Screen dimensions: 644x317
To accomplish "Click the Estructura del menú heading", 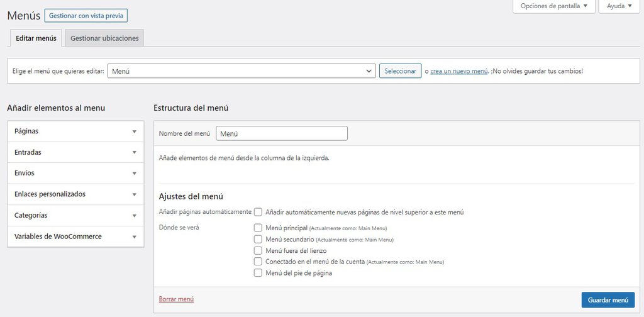I will [191, 108].
